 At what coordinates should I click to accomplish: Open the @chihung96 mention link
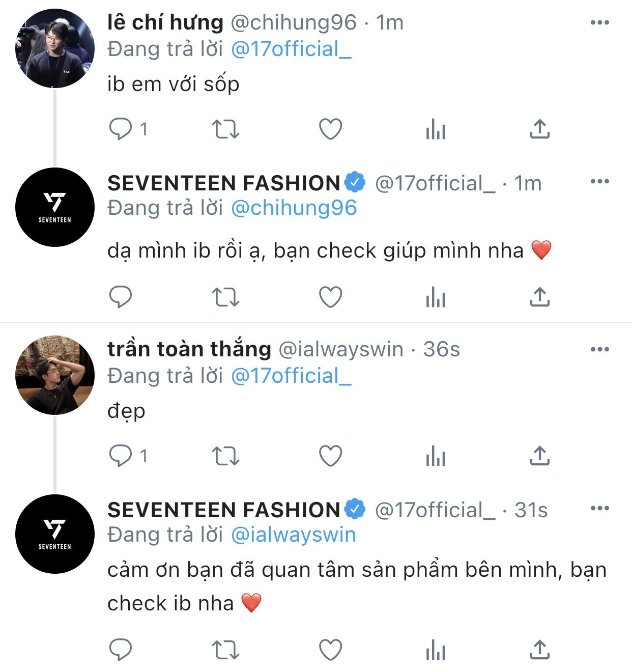pos(294,208)
